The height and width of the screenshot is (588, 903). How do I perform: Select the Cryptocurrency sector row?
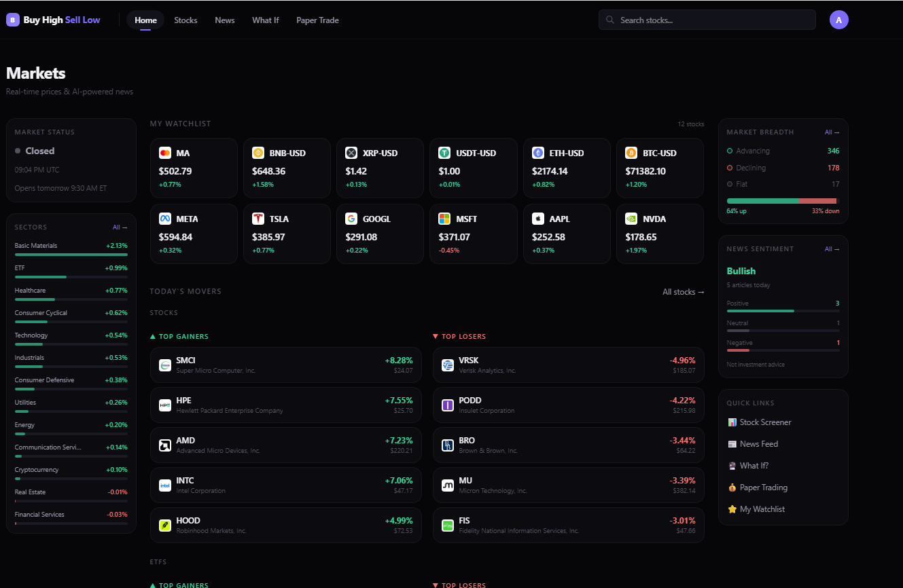pos(71,473)
